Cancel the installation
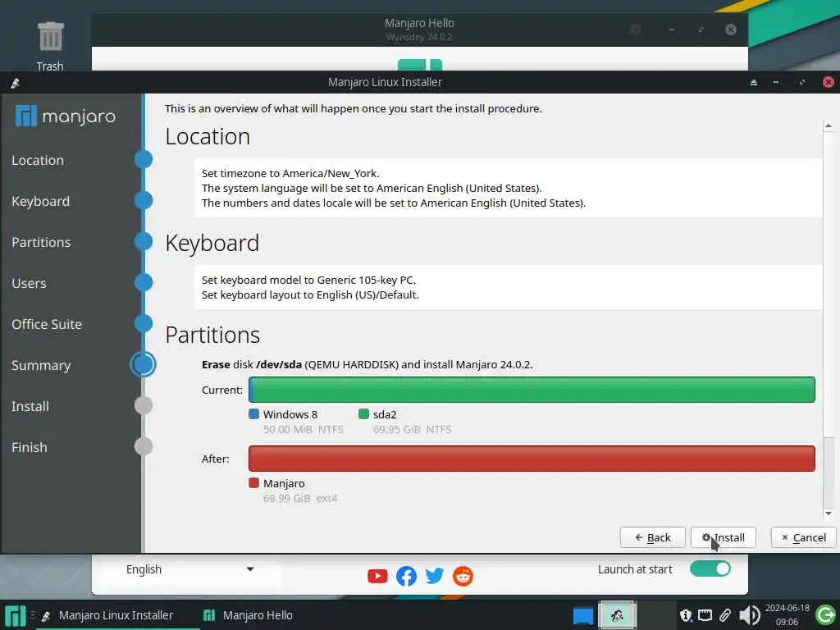 pyautogui.click(x=804, y=537)
